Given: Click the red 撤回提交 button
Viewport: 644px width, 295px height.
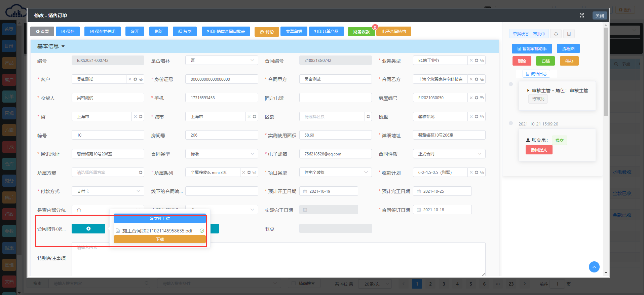Looking at the screenshot, I should [539, 150].
